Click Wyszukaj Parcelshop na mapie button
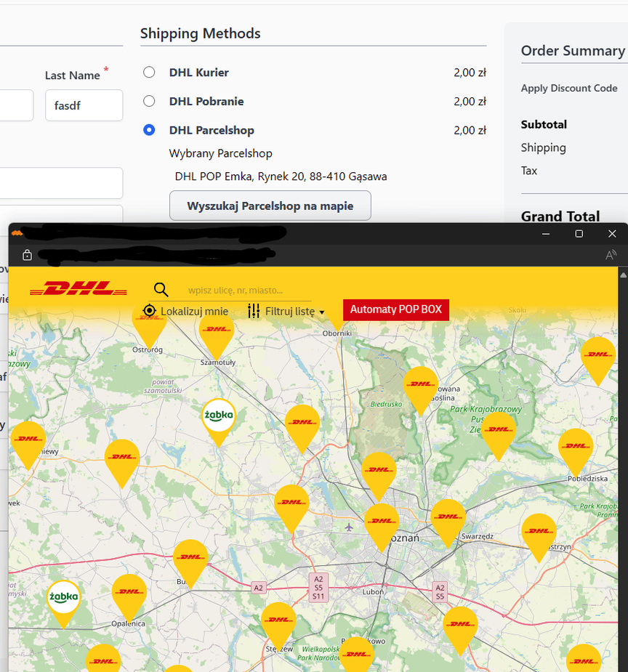 point(270,206)
